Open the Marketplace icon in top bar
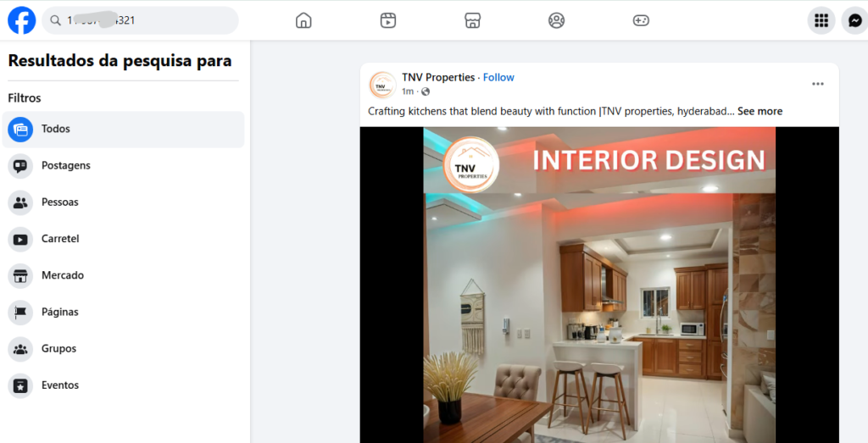Screen dimensions: 868x443 pos(472,20)
